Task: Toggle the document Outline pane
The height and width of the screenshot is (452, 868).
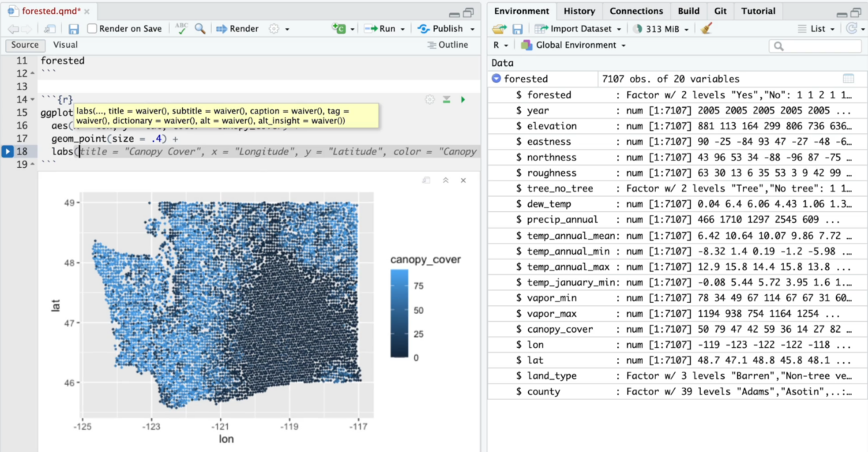Action: 448,45
